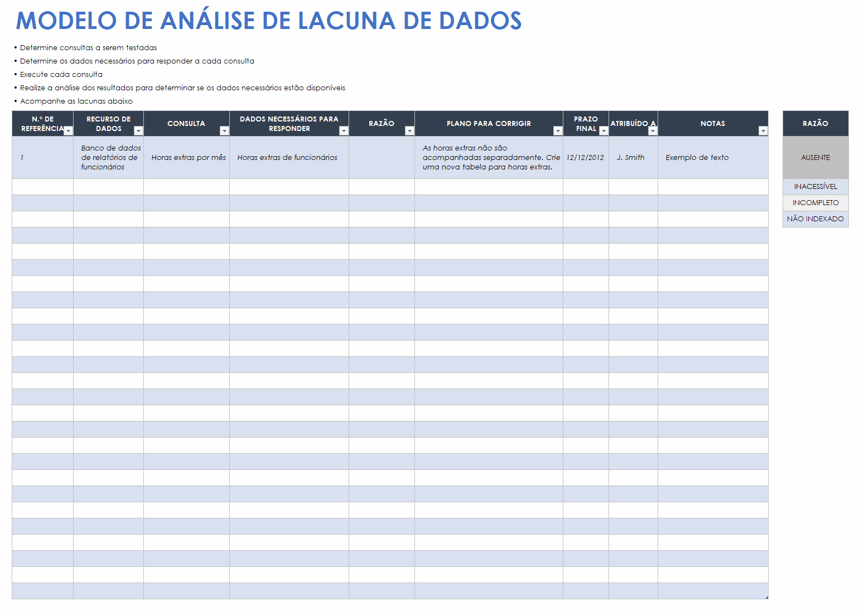Open filter dropdown for Notas column

pos(763,131)
